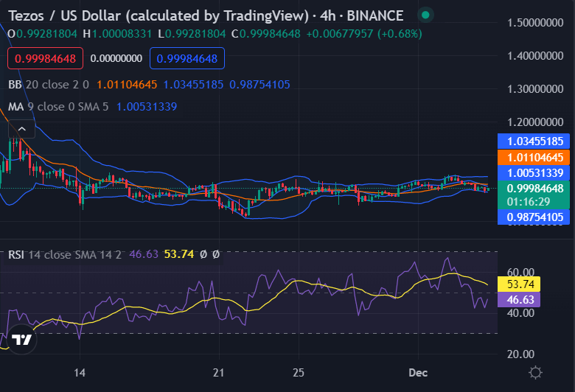Select the MA 9 close 0 SMA 5 legend
This screenshot has width=575, height=392.
tap(58, 107)
